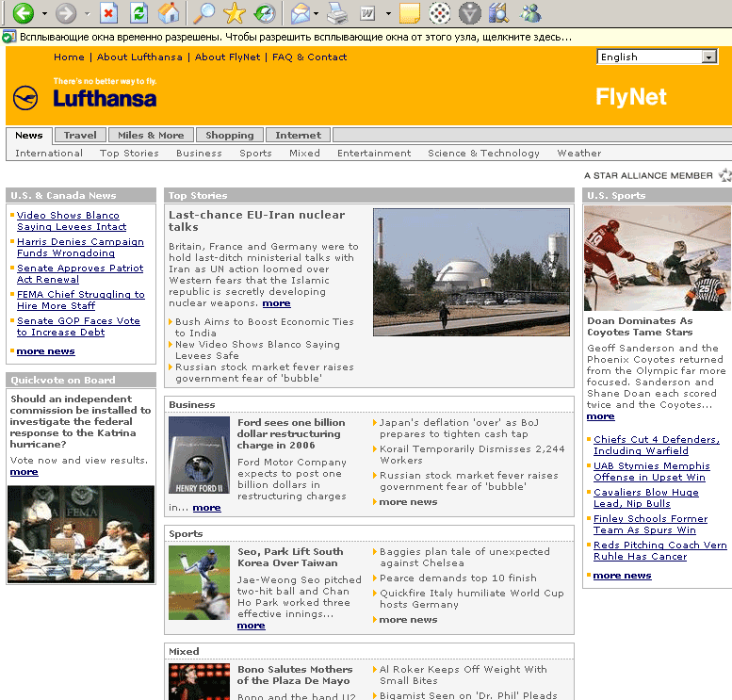Open the International news section
The width and height of the screenshot is (732, 700).
[49, 154]
